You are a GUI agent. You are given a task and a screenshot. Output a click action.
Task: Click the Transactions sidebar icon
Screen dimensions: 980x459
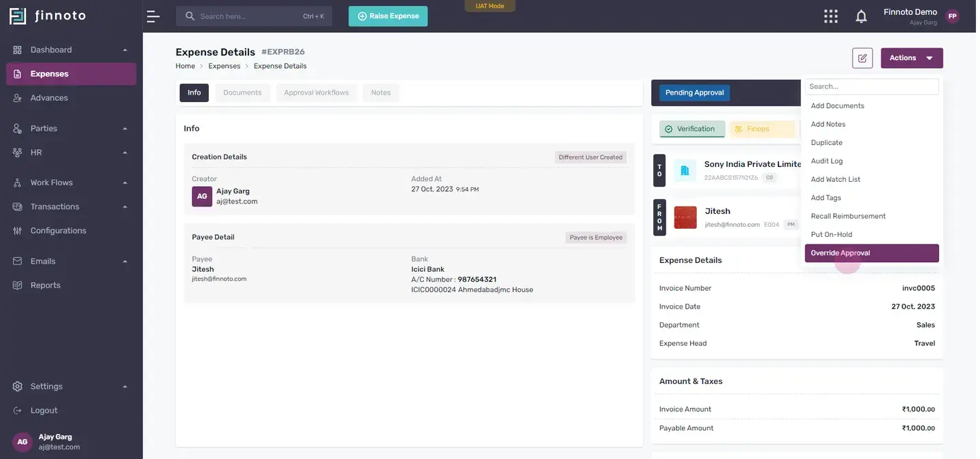coord(18,206)
